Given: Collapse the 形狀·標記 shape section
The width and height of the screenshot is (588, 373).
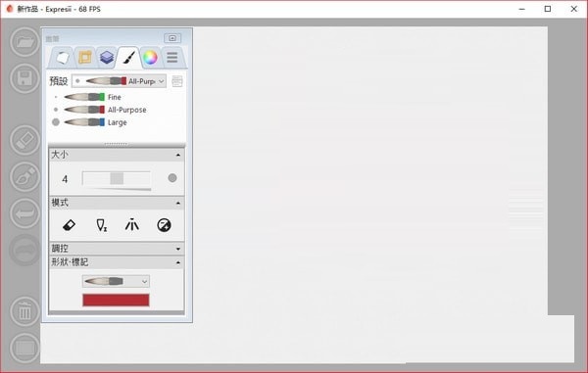Looking at the screenshot, I should pos(178,262).
